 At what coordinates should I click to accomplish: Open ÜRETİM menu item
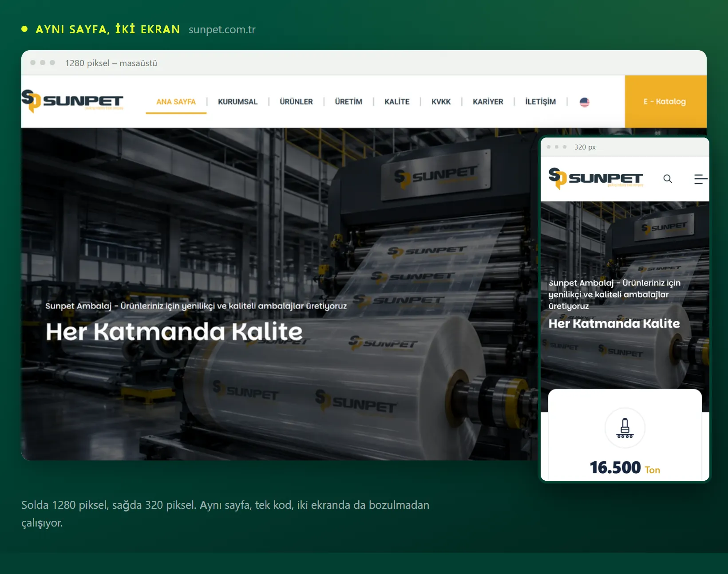[x=348, y=102]
